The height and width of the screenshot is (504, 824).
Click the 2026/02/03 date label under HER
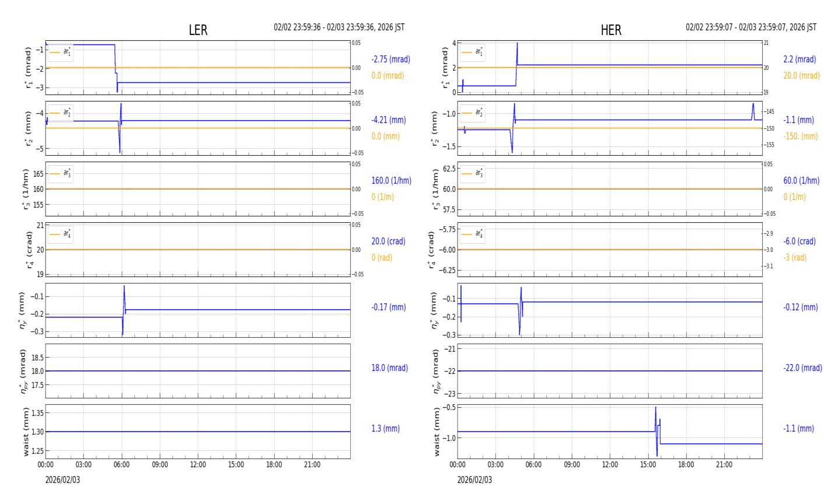click(x=474, y=480)
